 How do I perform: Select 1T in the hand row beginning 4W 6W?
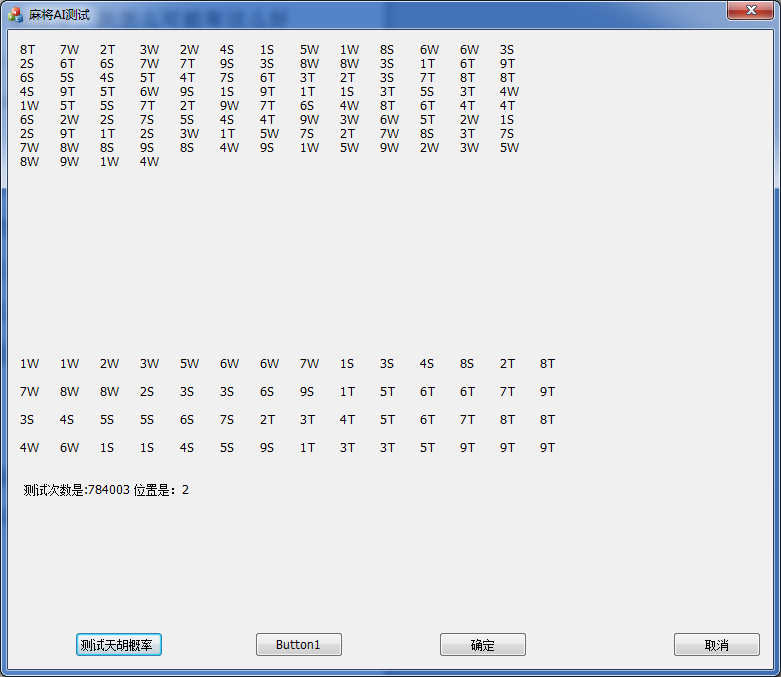[307, 447]
